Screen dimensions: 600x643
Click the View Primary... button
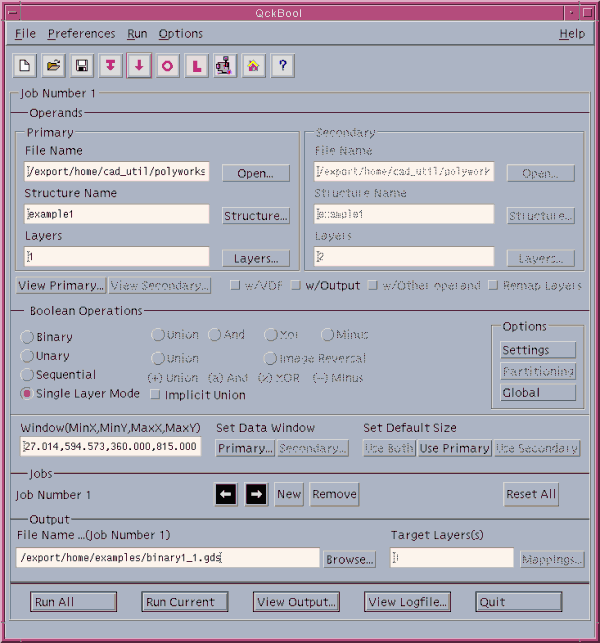[61, 285]
